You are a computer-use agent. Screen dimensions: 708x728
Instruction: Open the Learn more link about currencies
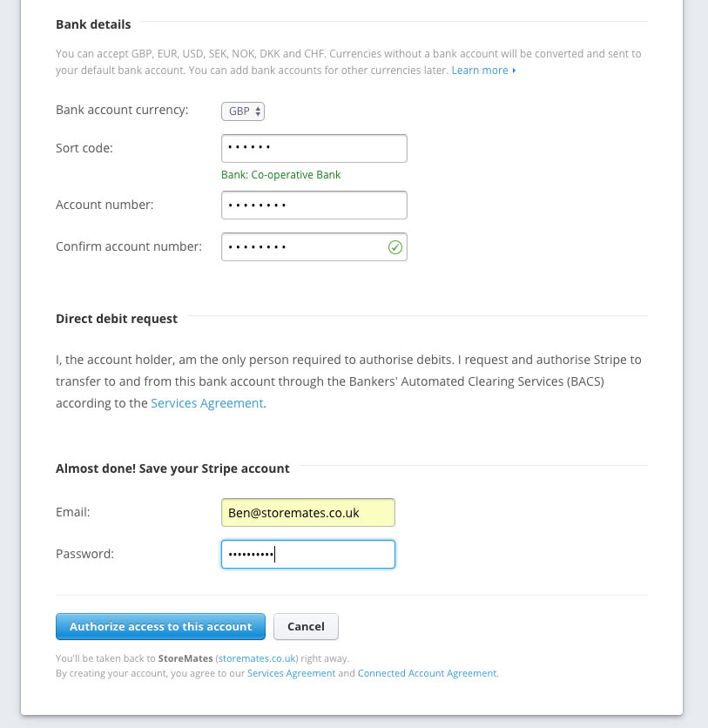[480, 71]
